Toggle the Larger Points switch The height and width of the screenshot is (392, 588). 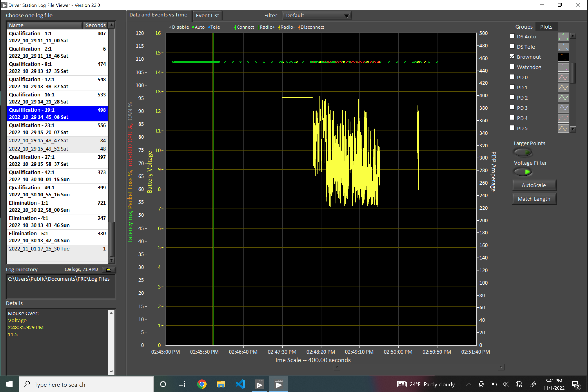pyautogui.click(x=523, y=152)
